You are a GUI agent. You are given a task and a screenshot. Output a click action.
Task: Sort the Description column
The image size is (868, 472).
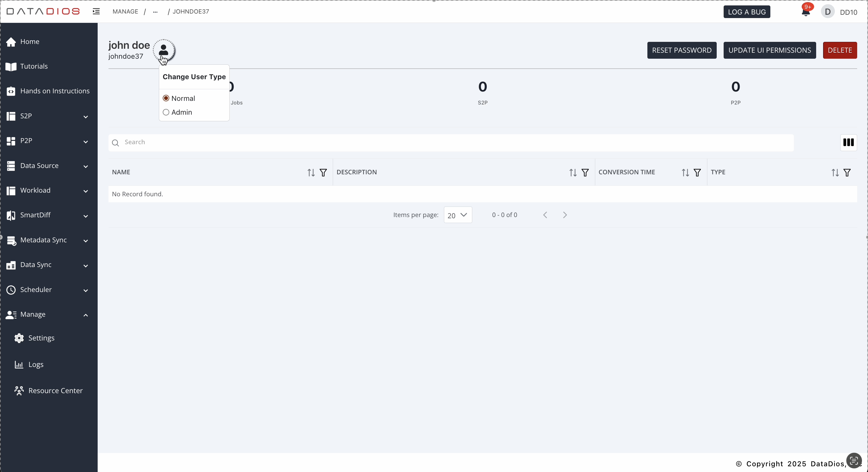point(573,173)
